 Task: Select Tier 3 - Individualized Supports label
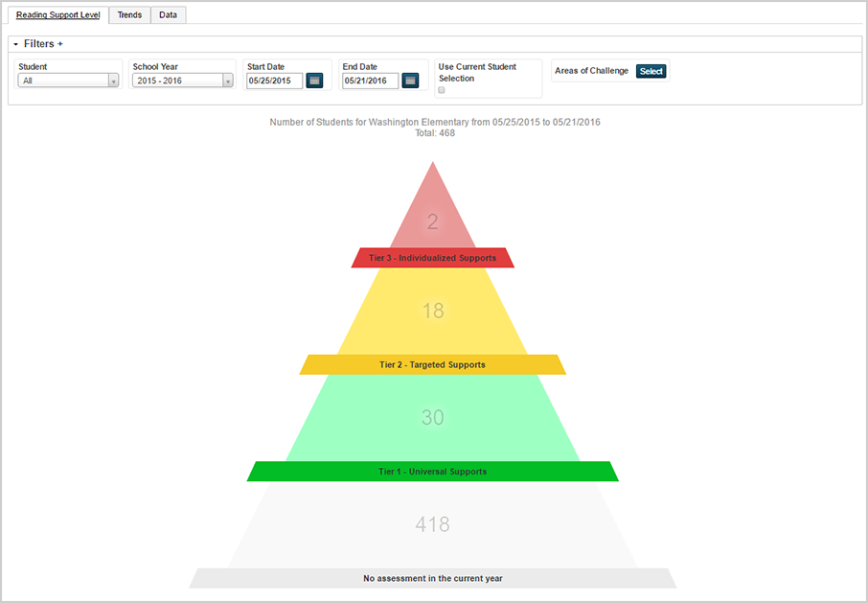click(433, 258)
